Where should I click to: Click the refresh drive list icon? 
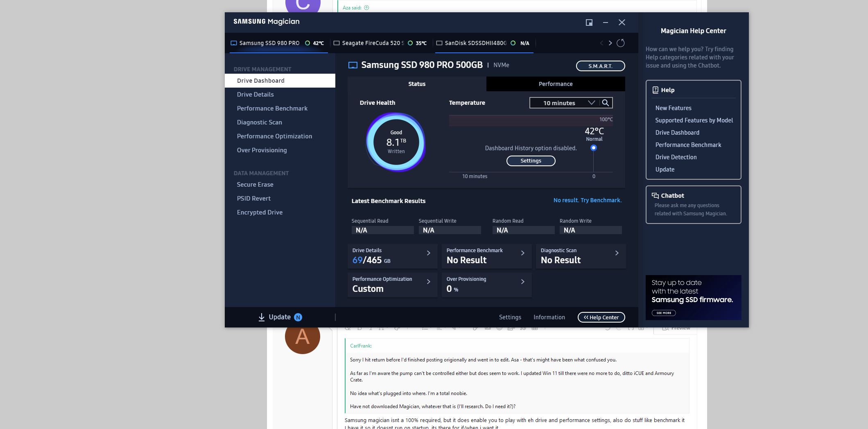(x=621, y=43)
